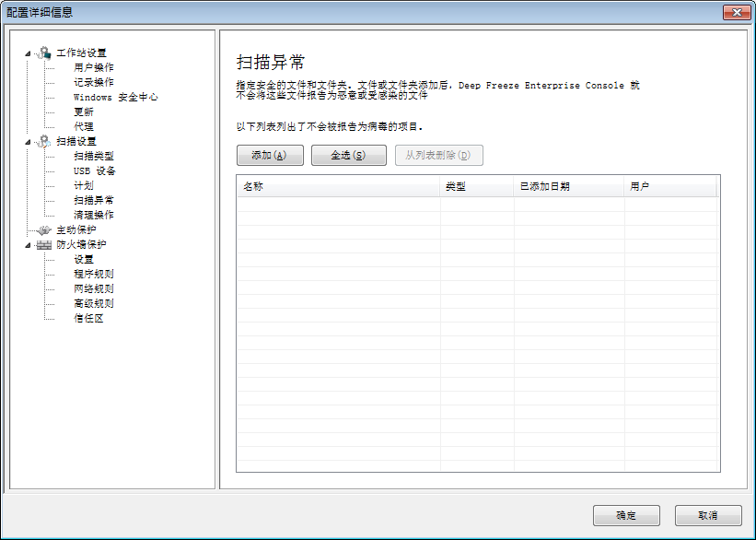Click the 扫描设置 scan settings icon
The width and height of the screenshot is (756, 540).
(x=44, y=141)
